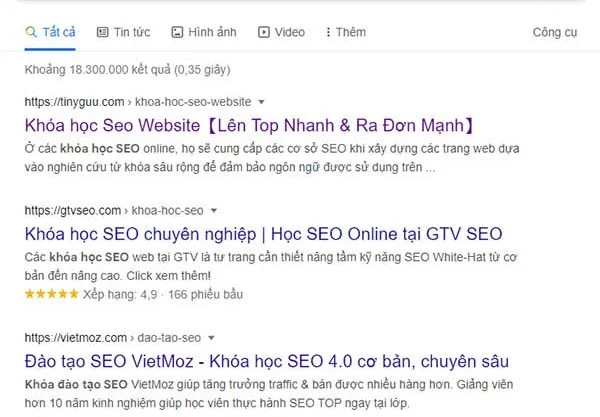Open Công cụ search tools

554,32
